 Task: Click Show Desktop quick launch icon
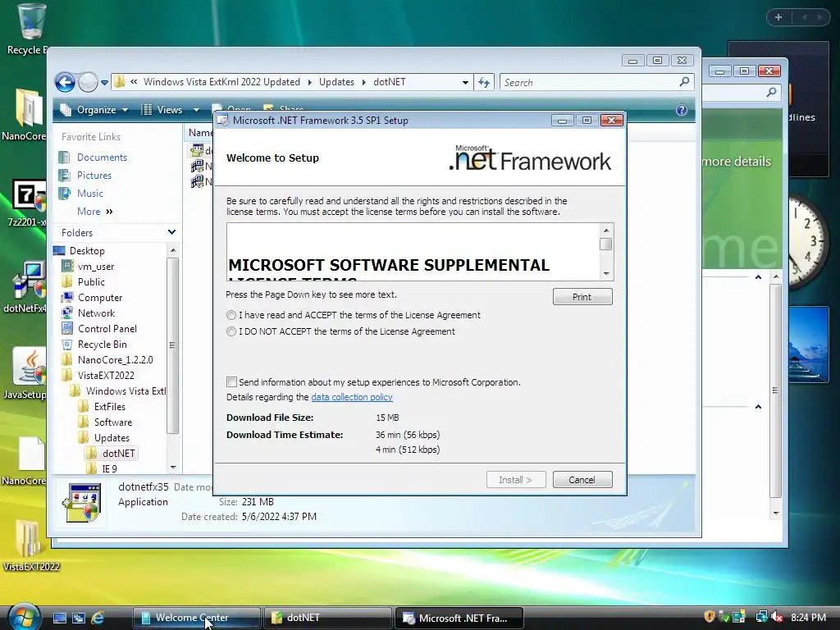point(59,618)
